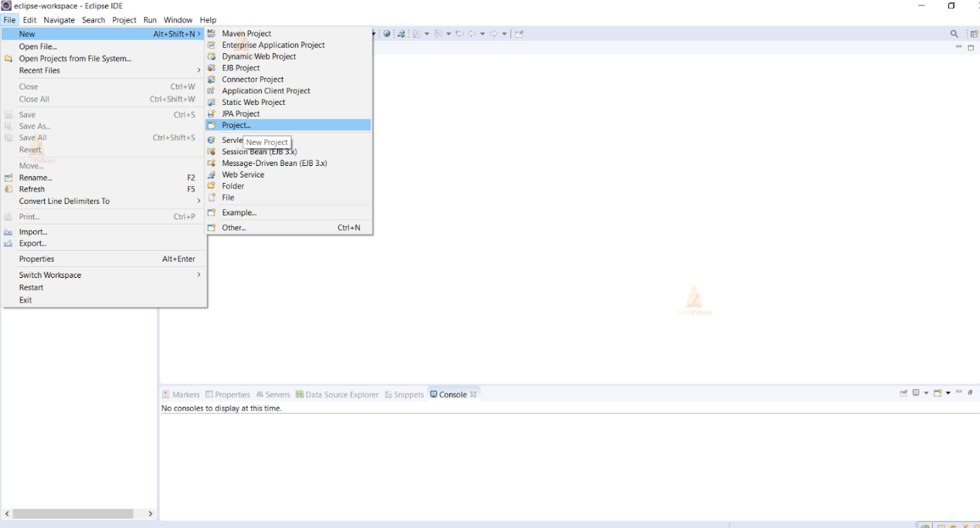Open the Navigate menu
This screenshot has width=980, height=528.
click(x=59, y=20)
